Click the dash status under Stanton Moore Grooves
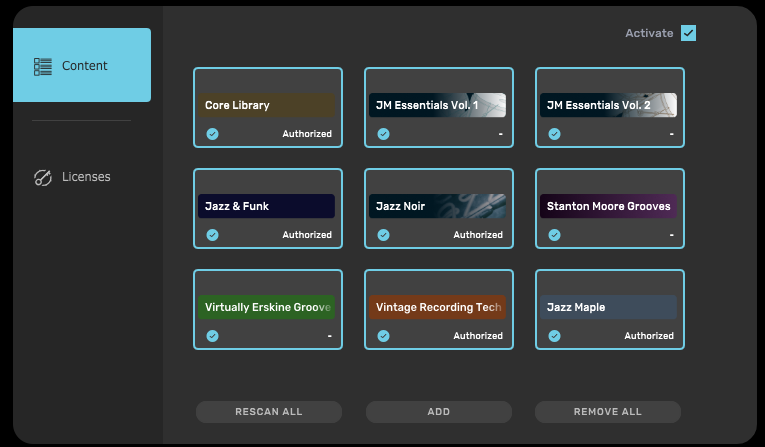This screenshot has width=765, height=447. pyautogui.click(x=671, y=235)
